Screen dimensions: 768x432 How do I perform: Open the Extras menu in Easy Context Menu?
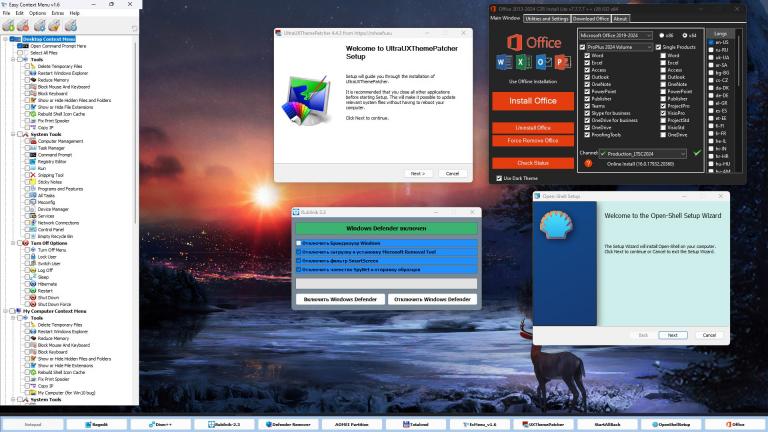57,13
